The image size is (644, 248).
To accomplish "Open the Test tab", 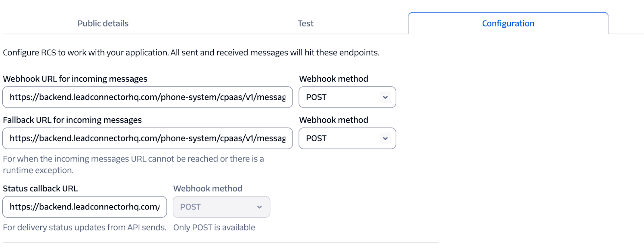I will click(305, 23).
